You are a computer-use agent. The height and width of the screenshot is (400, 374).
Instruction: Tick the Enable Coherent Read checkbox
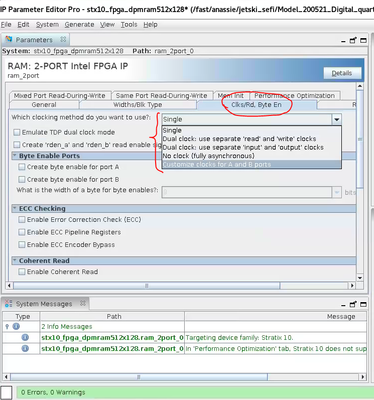[x=22, y=272]
